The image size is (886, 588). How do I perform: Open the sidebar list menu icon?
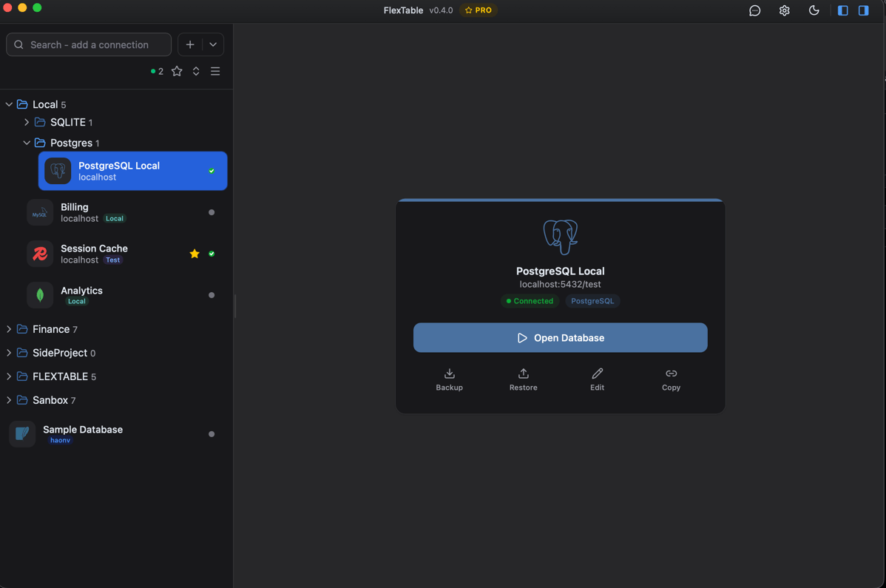215,71
